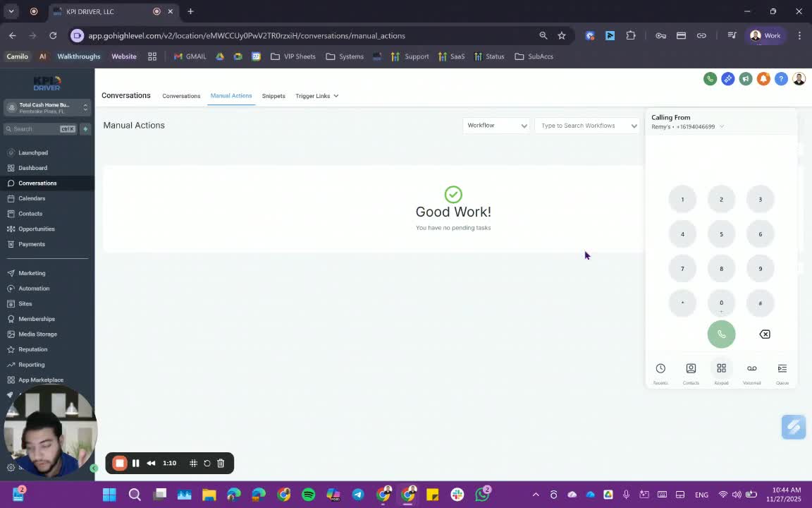Open Contacts tab in dialer panel

tap(691, 373)
